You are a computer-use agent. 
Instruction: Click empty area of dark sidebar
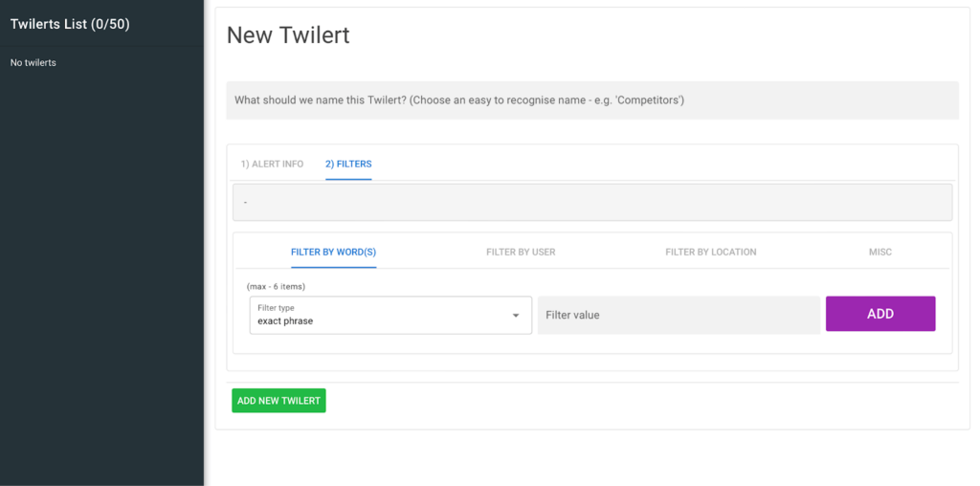101,287
